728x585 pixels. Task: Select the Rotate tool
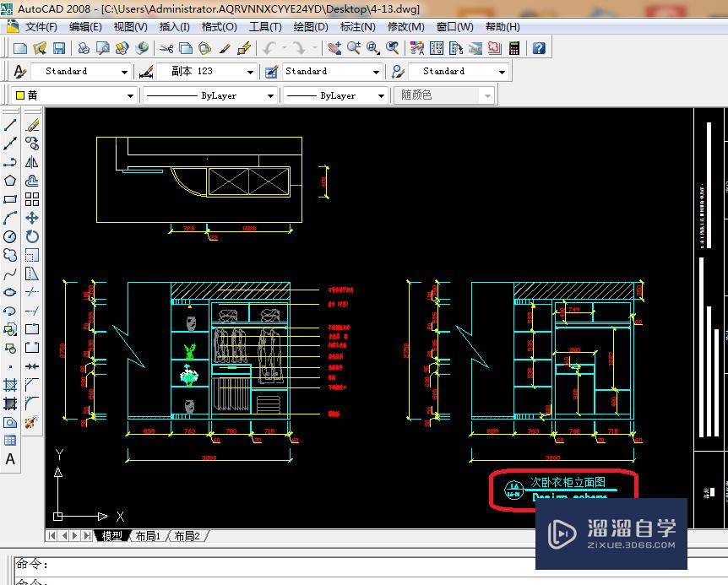click(x=32, y=236)
